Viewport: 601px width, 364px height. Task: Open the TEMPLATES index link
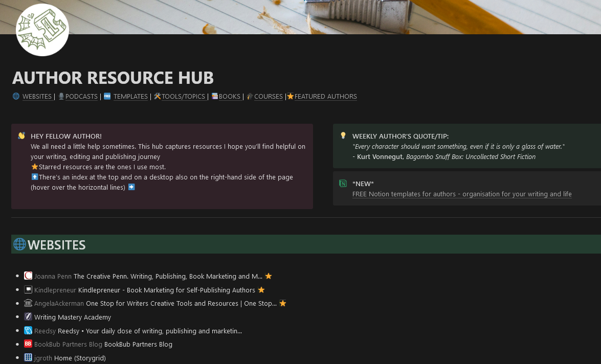click(130, 97)
